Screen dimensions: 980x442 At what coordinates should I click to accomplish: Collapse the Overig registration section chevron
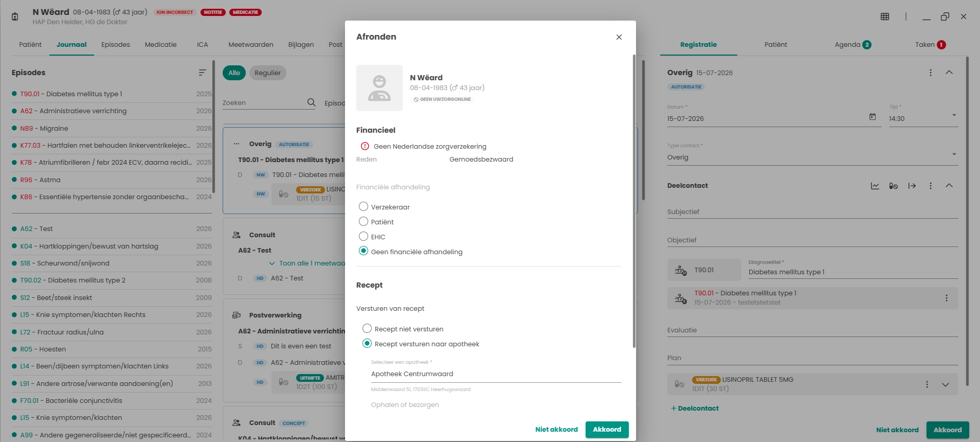949,73
